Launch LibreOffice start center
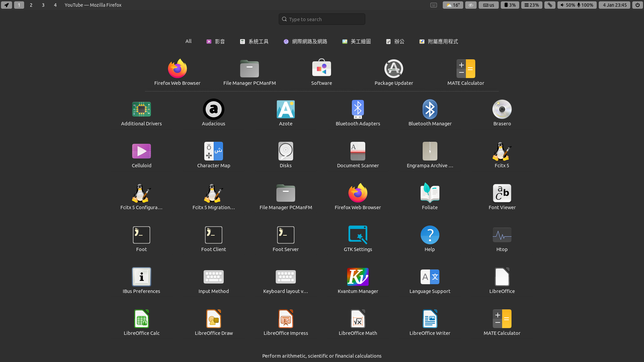Image resolution: width=644 pixels, height=362 pixels. (x=502, y=281)
